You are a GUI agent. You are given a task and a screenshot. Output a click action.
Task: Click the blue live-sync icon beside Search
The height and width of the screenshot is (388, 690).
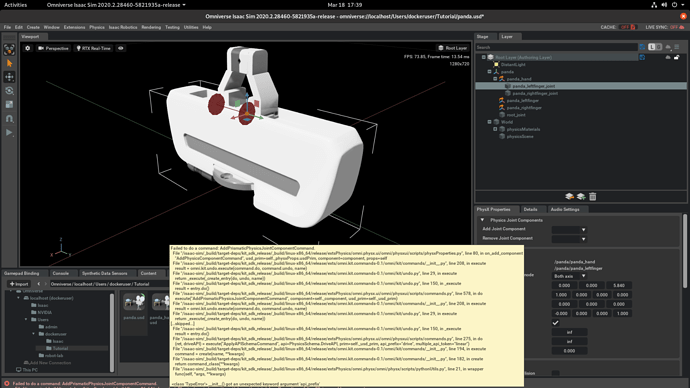coord(642,47)
